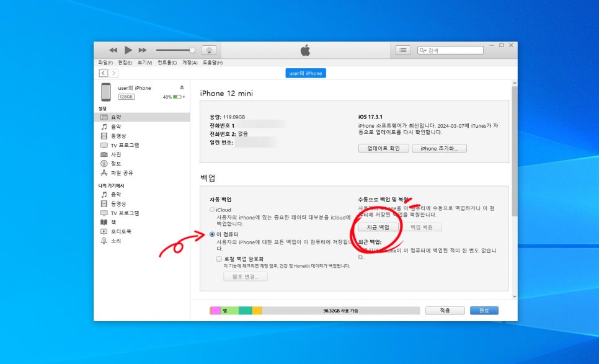
Task: Click the back navigation arrow
Action: tap(104, 73)
